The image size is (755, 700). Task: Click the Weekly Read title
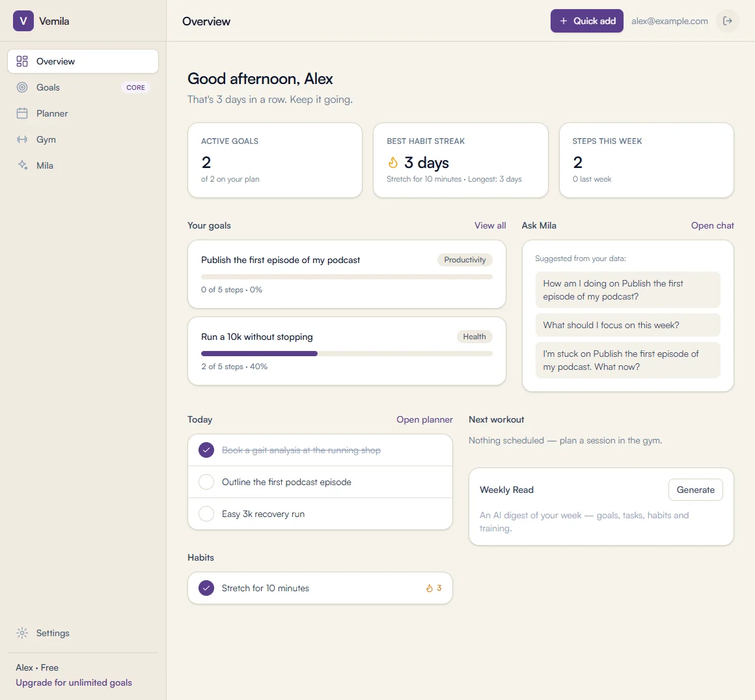pos(506,490)
